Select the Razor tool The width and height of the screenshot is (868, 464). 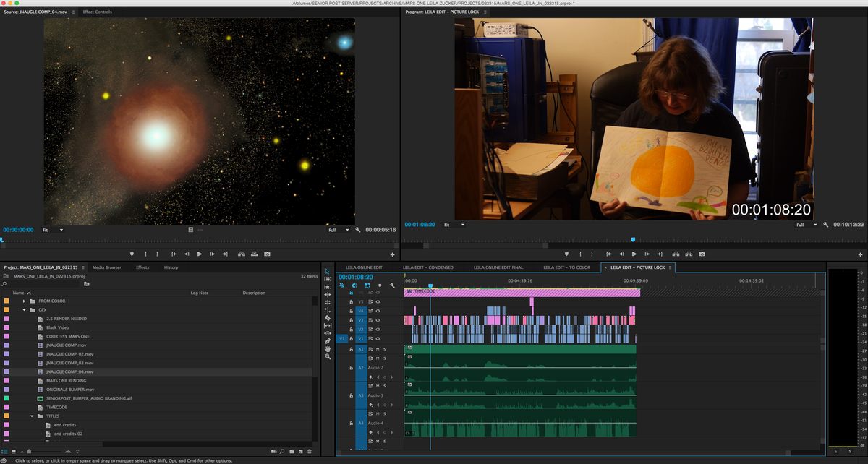pyautogui.click(x=328, y=318)
